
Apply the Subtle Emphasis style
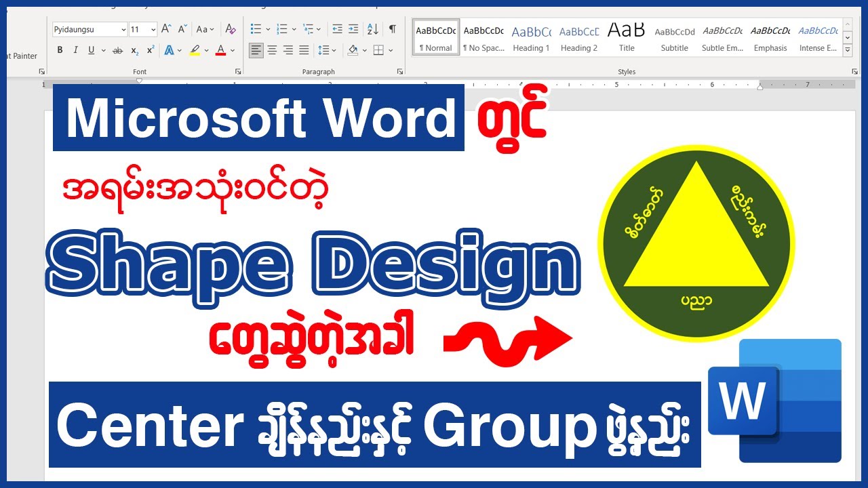pos(722,37)
